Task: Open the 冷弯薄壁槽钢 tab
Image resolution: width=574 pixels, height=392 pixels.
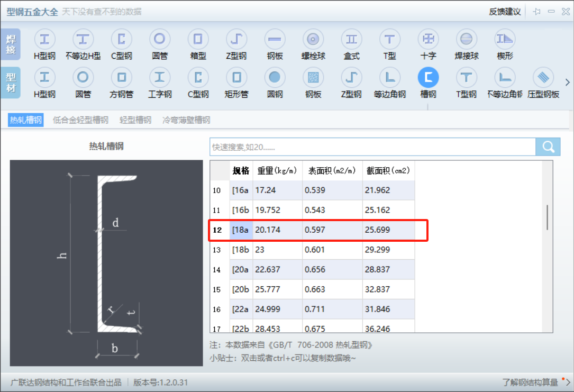Action: point(186,120)
